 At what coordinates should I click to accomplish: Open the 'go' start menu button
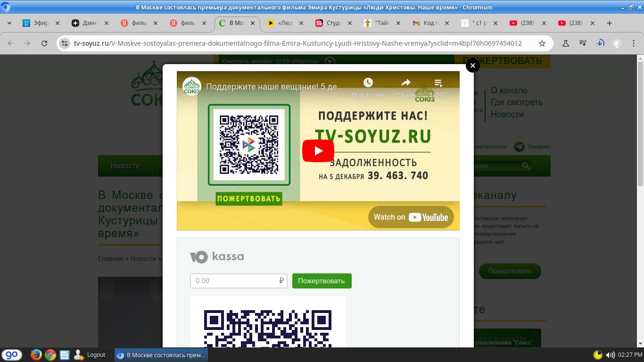(x=11, y=355)
